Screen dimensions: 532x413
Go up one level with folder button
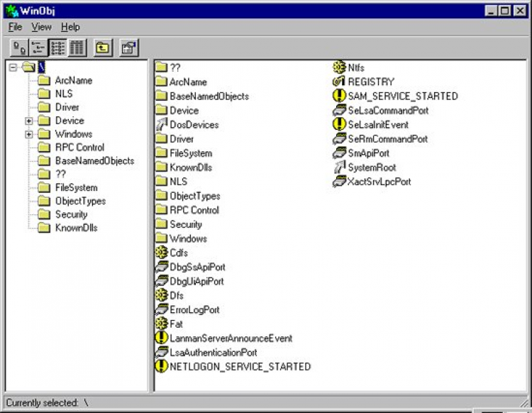point(103,48)
